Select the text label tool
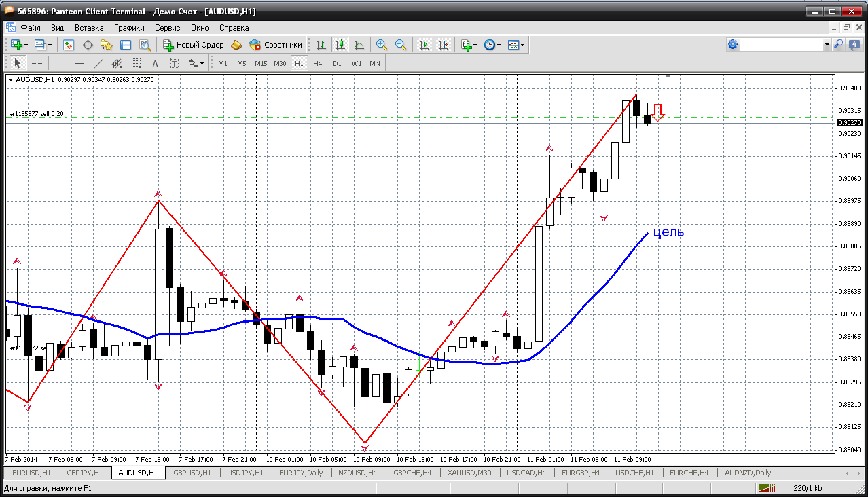Viewport: 868px width, 497px height. [x=174, y=63]
